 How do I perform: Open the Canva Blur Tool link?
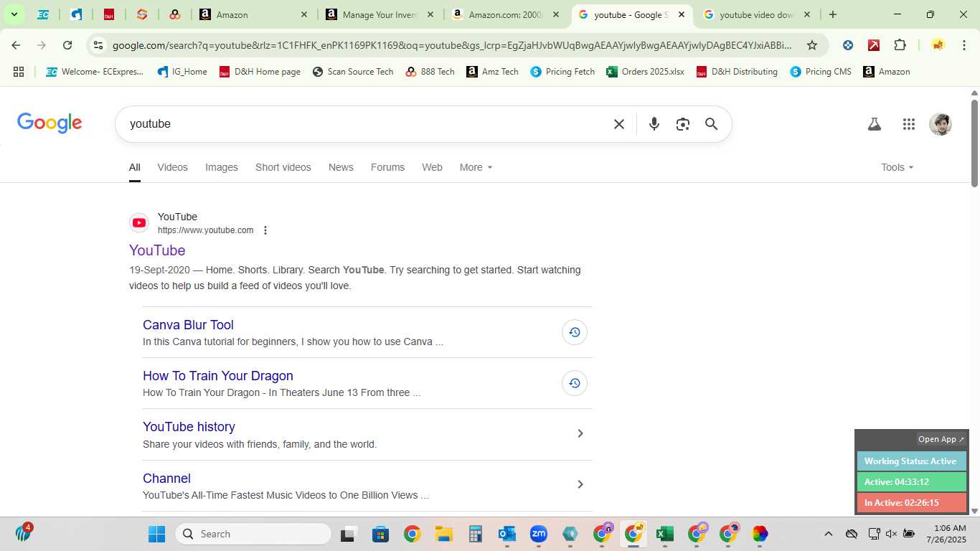188,325
